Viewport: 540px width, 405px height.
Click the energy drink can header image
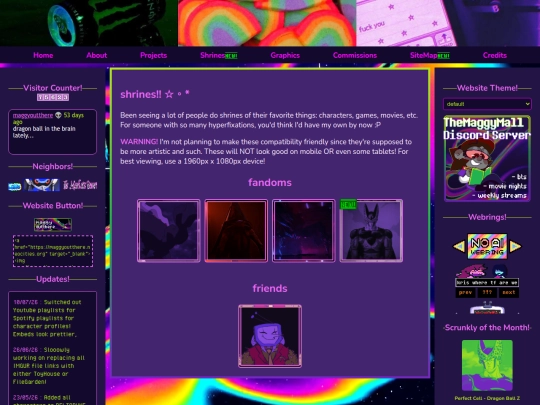coord(89,23)
